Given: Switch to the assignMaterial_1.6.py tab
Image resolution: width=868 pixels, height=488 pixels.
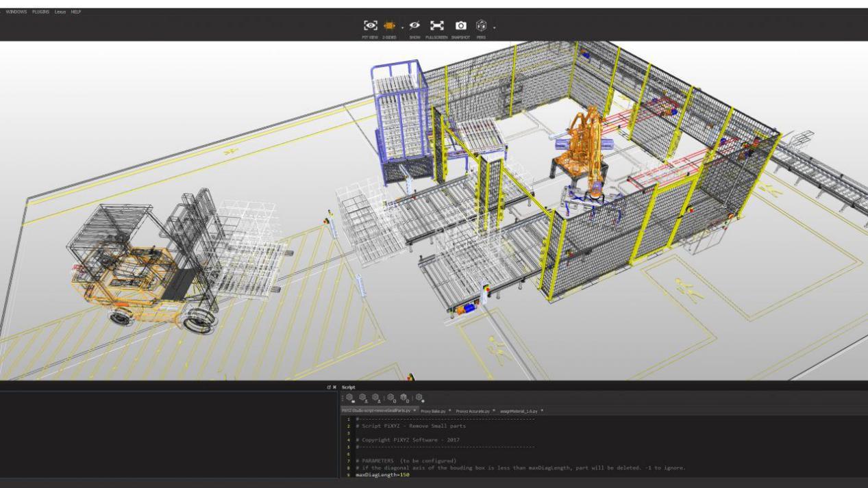Looking at the screenshot, I should click(519, 411).
